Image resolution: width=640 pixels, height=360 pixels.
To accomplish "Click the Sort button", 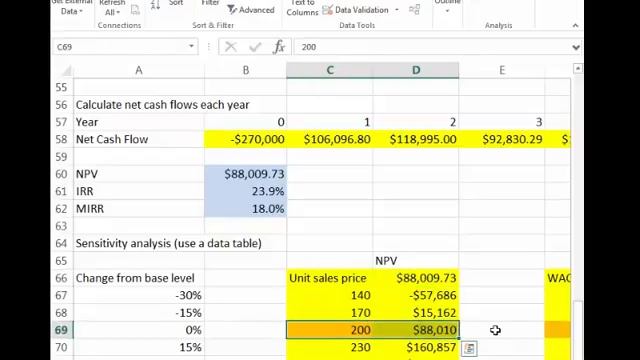I will tap(176, 3).
